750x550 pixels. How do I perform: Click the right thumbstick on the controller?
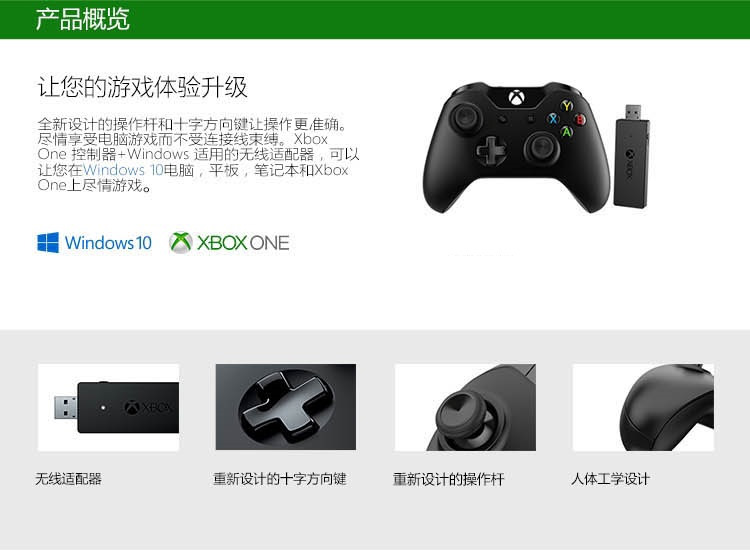click(542, 145)
